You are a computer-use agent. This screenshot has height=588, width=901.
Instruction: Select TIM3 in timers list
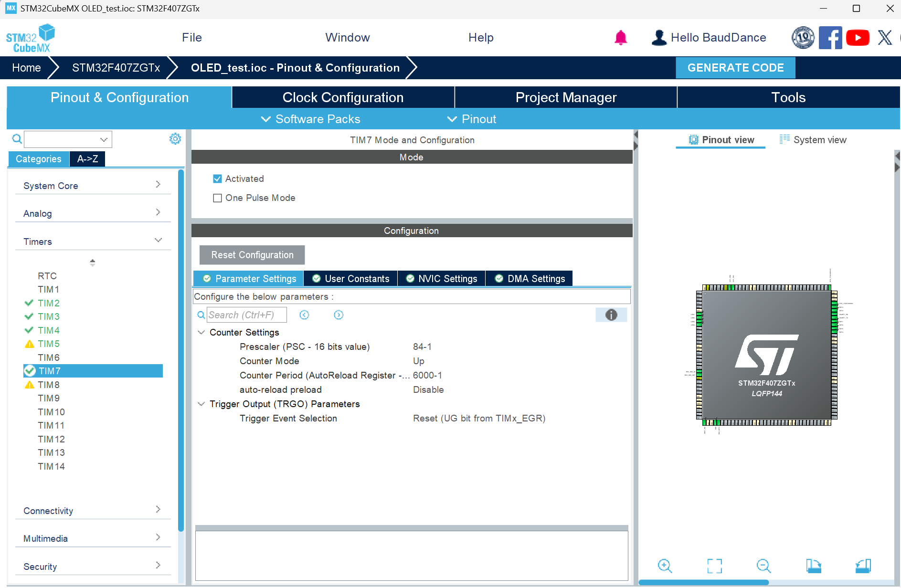coord(49,316)
